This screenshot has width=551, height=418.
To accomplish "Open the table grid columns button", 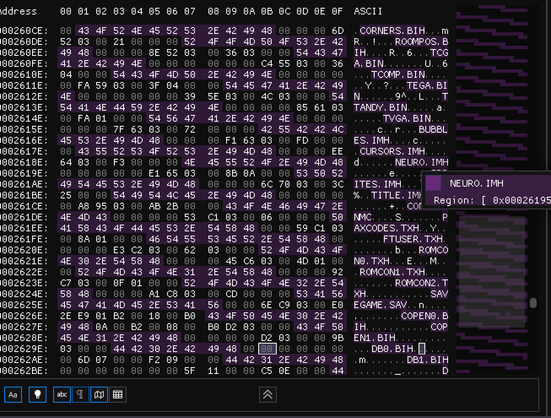I will point(118,394).
